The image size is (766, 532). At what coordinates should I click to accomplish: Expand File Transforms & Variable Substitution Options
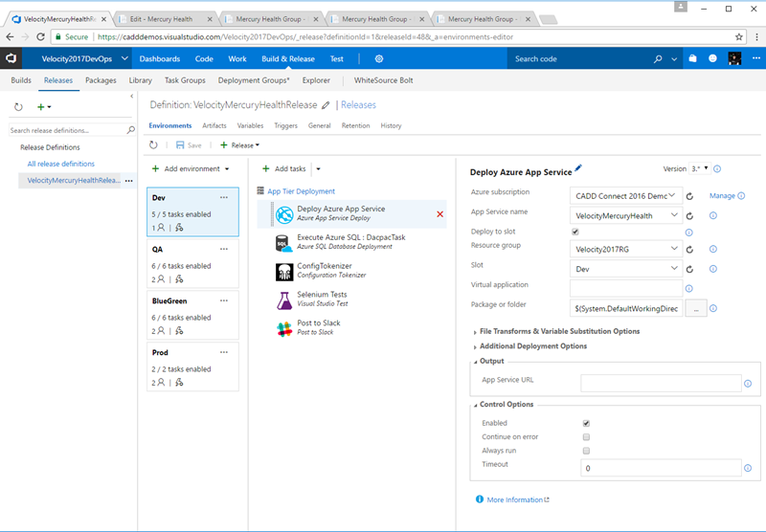coord(559,331)
